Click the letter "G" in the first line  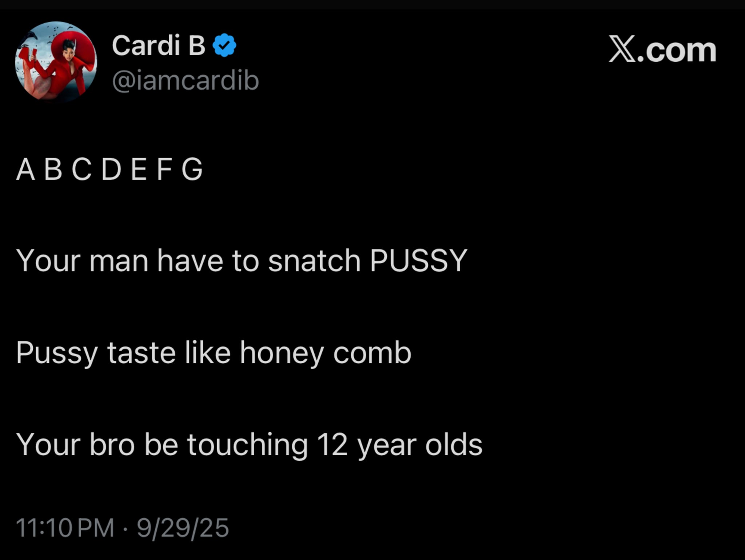[x=192, y=169]
